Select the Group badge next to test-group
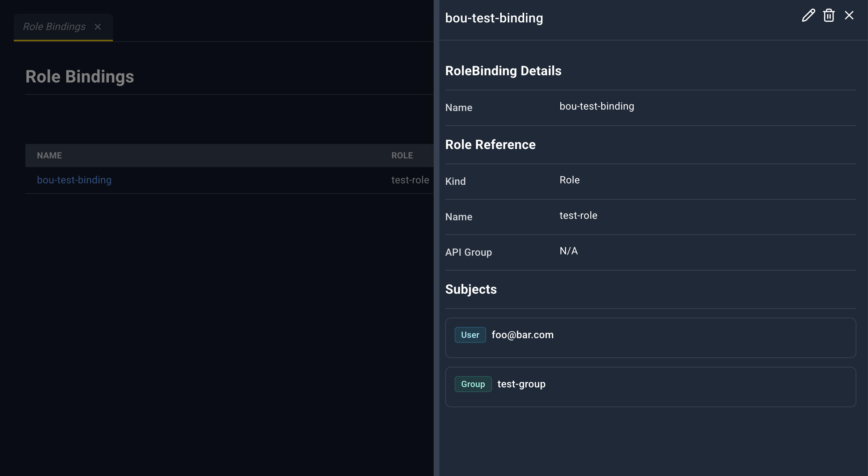Viewport: 868px width, 476px height. [473, 384]
